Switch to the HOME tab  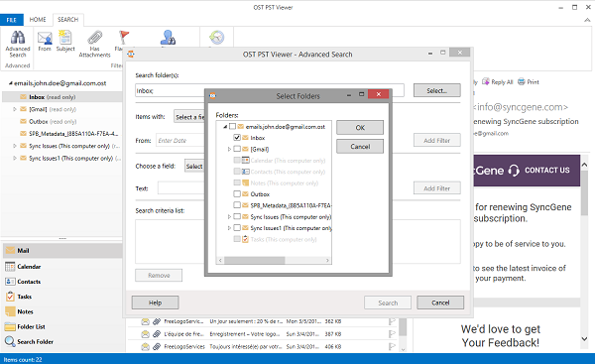coord(38,20)
